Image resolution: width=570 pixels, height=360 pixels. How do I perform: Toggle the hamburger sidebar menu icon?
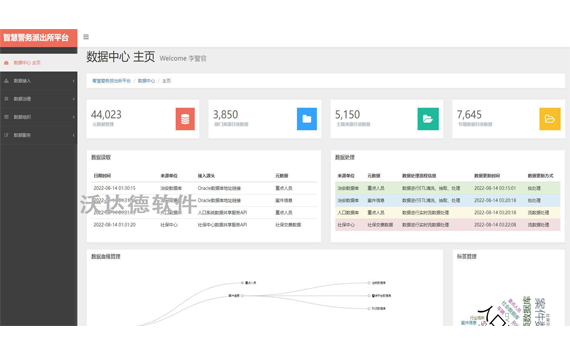pos(86,37)
